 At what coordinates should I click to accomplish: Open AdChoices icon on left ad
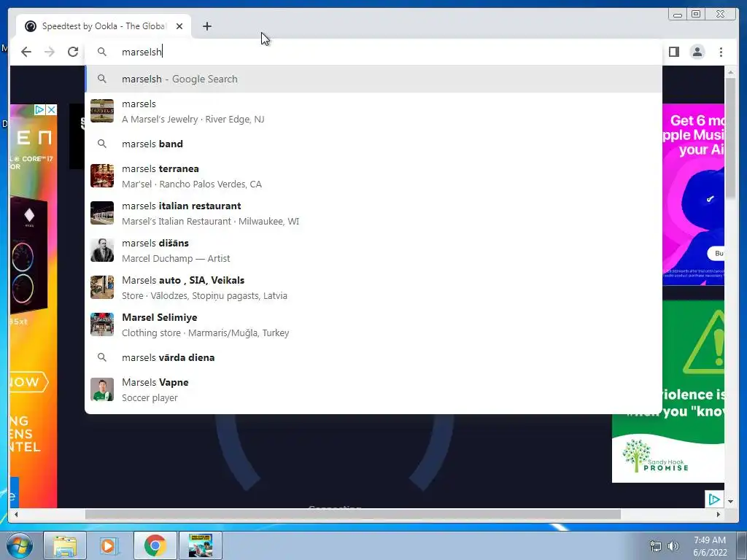point(39,110)
